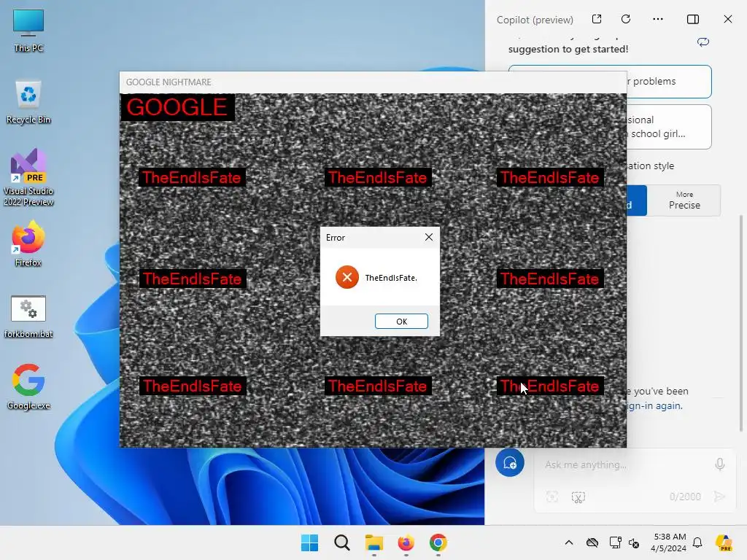The image size is (747, 560).
Task: Close the Error dialog with X
Action: (429, 237)
